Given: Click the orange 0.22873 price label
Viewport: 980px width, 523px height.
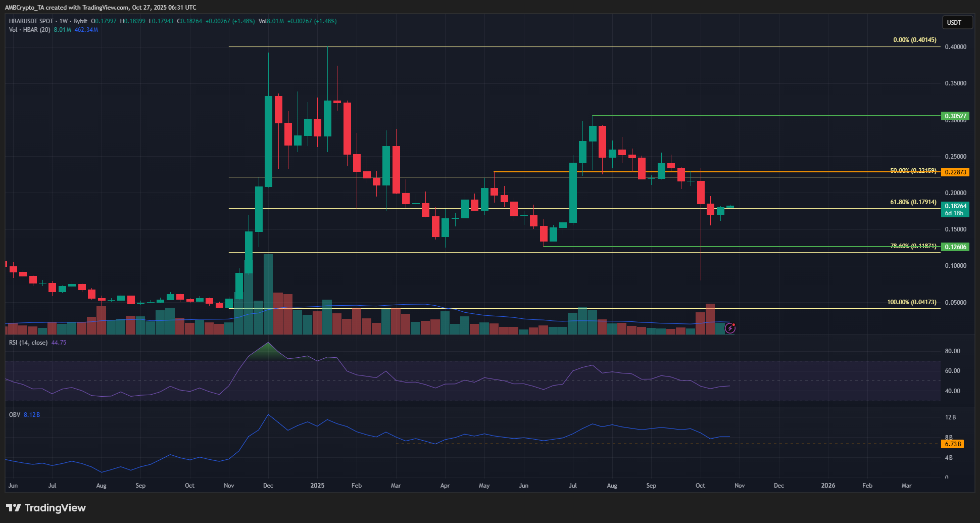Looking at the screenshot, I should click(x=955, y=172).
